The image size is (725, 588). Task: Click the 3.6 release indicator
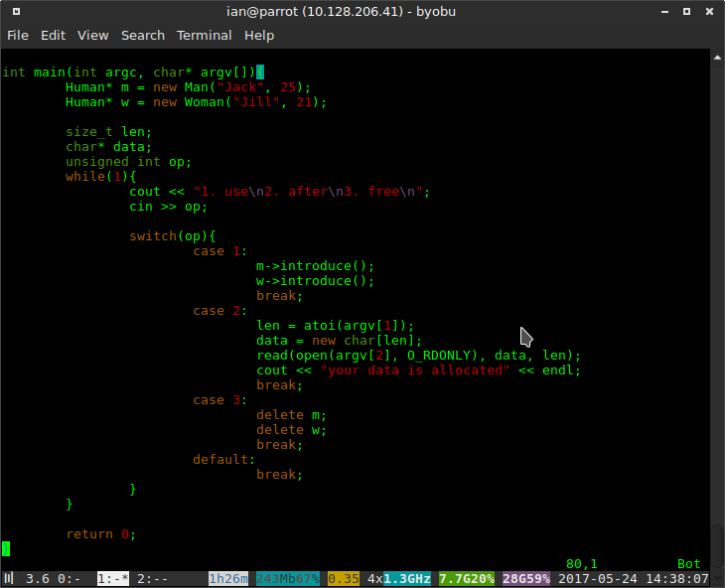point(38,579)
